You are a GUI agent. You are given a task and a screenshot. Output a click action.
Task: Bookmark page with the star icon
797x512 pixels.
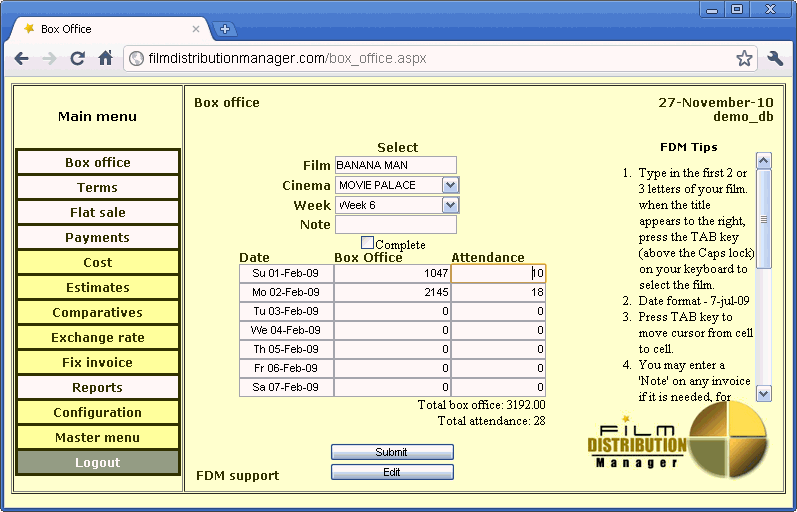[x=744, y=59]
